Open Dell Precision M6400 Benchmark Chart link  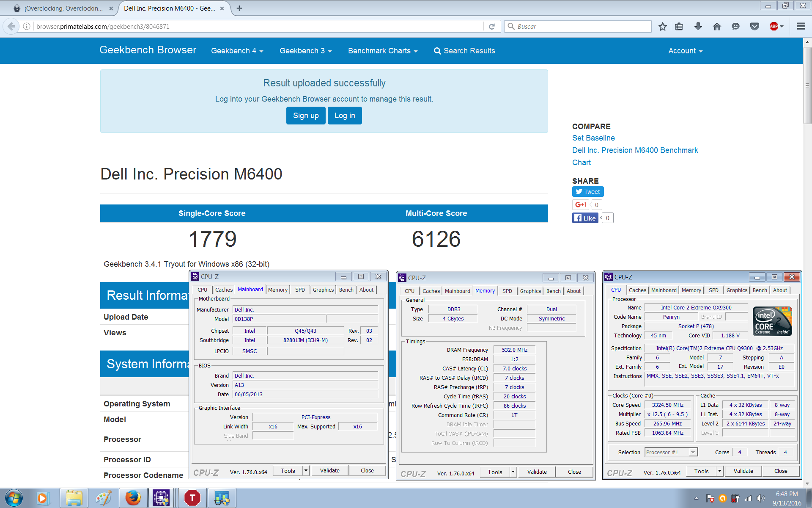point(635,156)
